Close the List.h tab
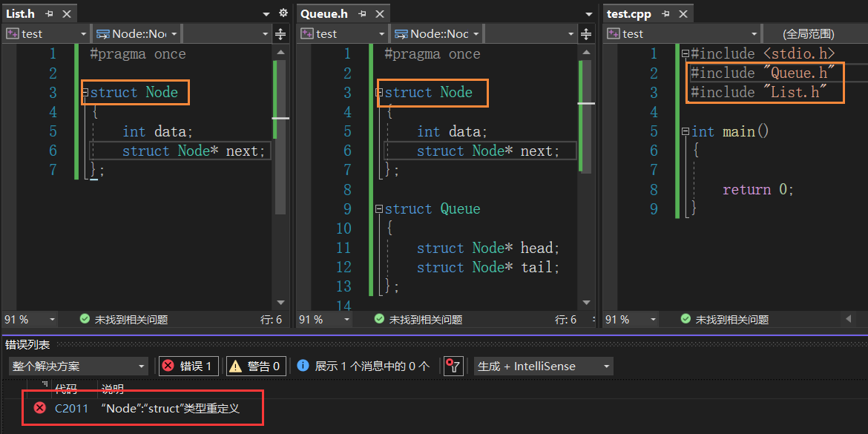The image size is (868, 434). (66, 14)
